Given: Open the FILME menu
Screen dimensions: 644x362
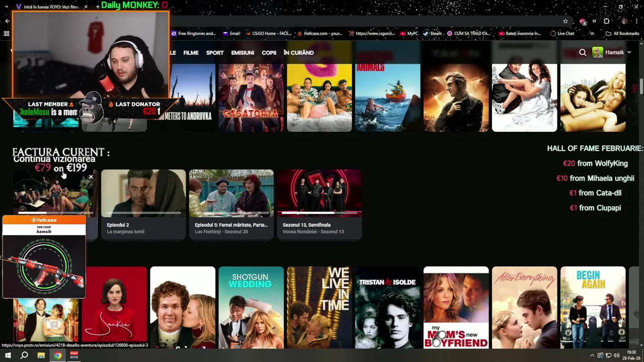Looking at the screenshot, I should (x=191, y=53).
